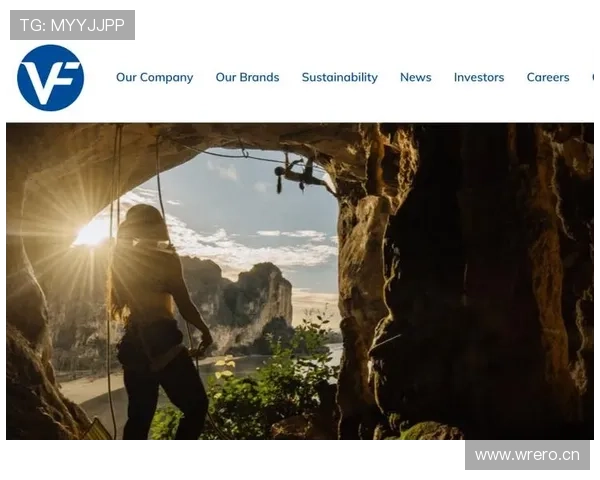
Task: Navigate to the Investors page
Action: point(478,77)
